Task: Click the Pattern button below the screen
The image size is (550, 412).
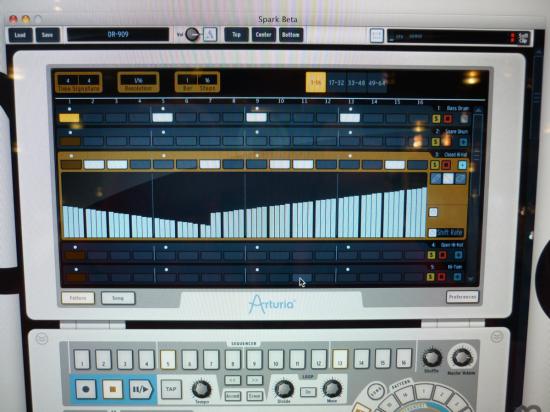Action: (x=78, y=298)
